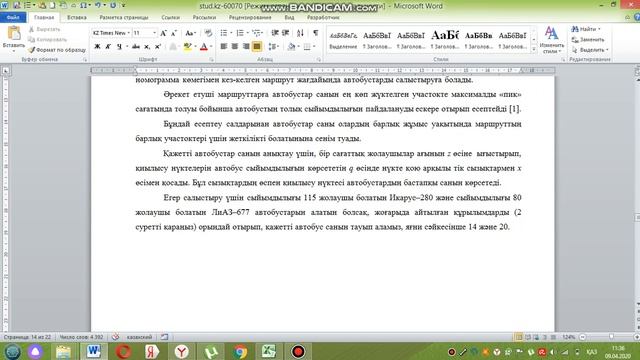Click the Cut (Вырезать) button
Viewport: 640px width, 360px height.
coord(44,29)
